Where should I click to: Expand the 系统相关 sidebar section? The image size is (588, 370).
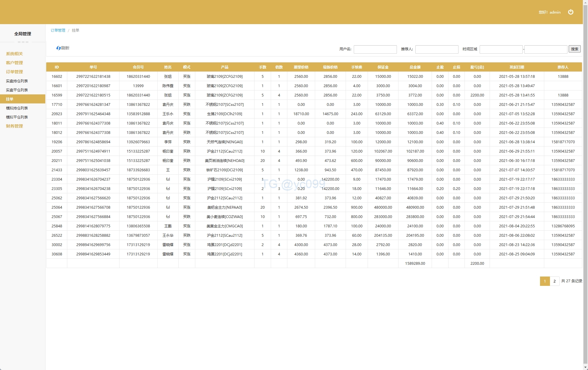14,54
